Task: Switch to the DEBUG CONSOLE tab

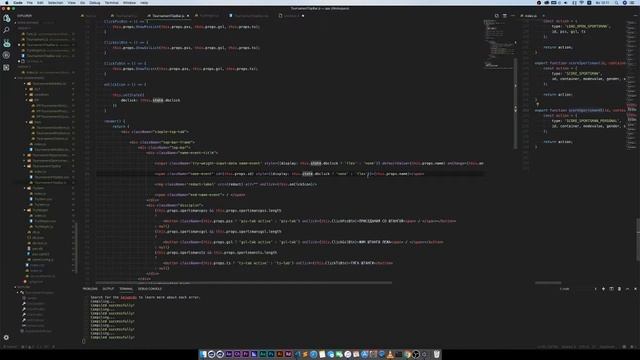Action: click(x=150, y=289)
